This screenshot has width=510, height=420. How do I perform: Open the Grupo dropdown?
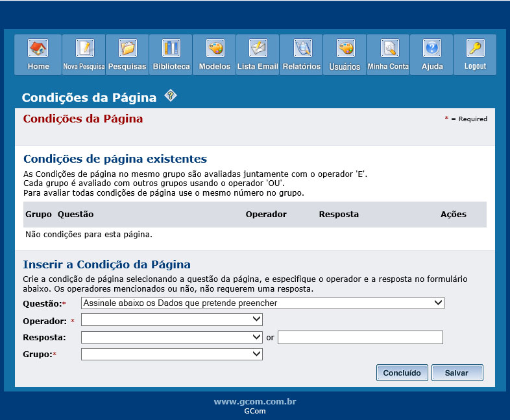coord(172,354)
